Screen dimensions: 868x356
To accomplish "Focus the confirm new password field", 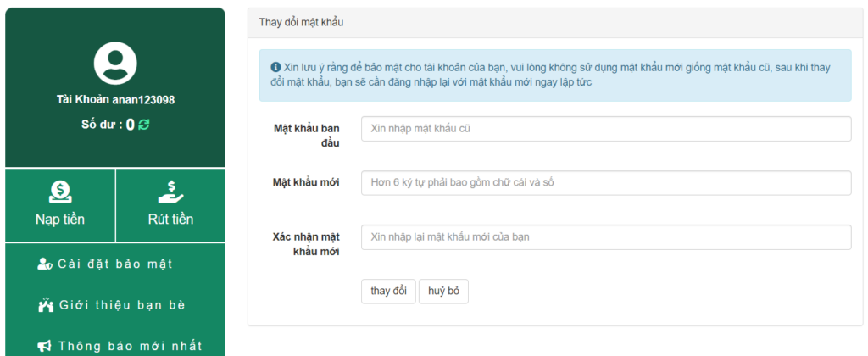I will 606,237.
